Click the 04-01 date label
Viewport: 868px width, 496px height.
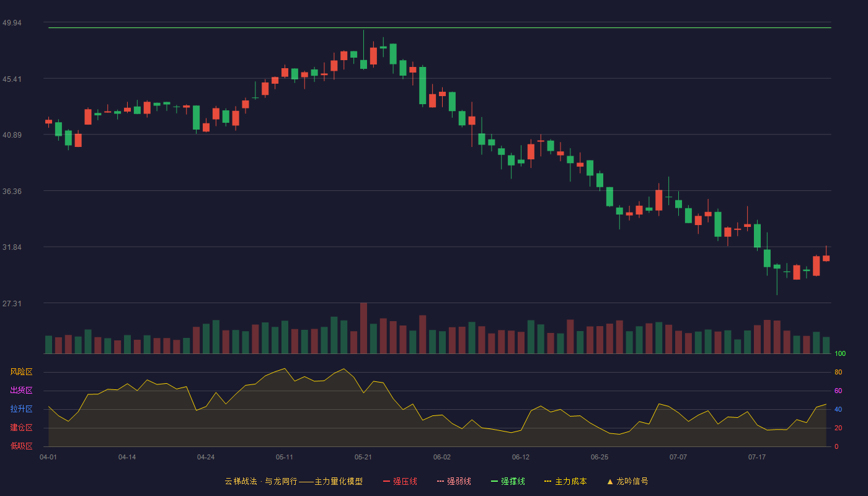pos(48,457)
